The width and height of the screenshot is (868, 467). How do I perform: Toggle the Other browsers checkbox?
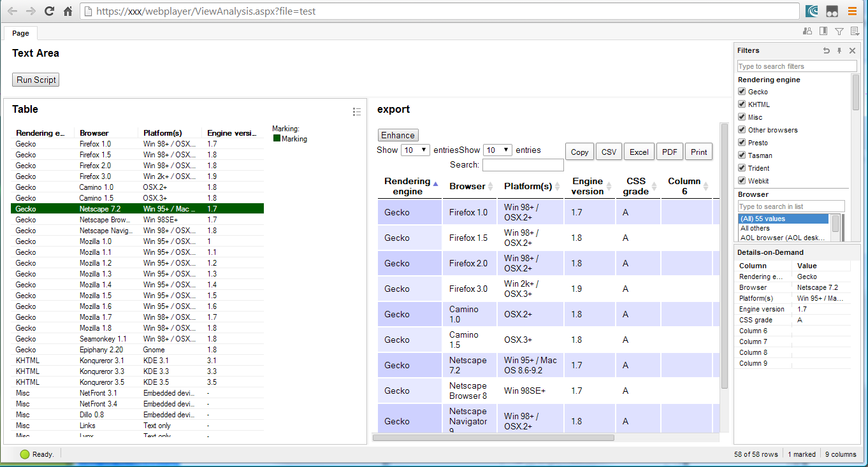click(742, 130)
